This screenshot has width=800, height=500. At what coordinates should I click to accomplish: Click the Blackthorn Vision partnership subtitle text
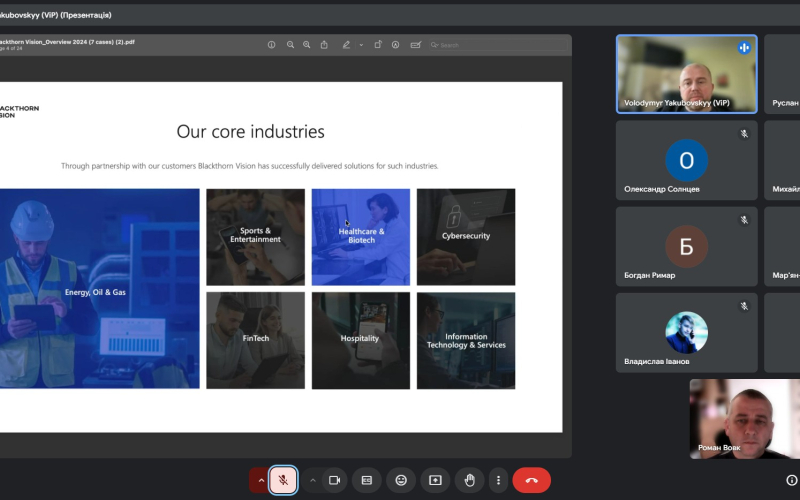pos(249,166)
